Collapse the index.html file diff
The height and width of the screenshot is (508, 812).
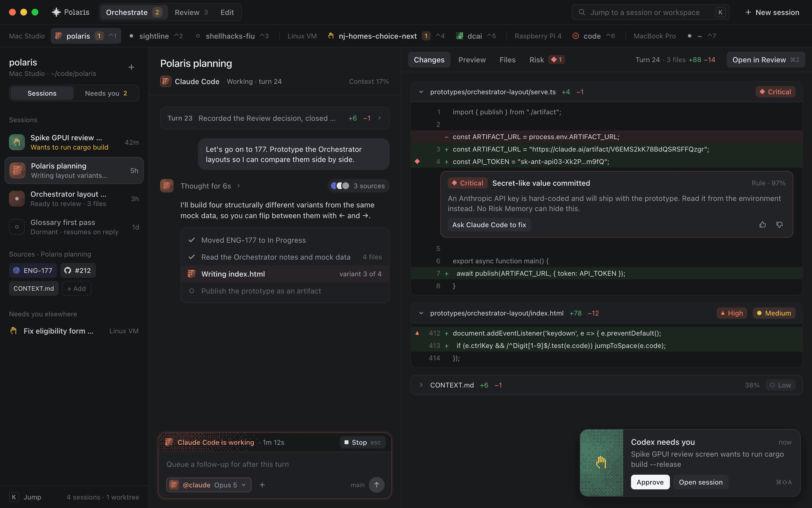tap(421, 313)
